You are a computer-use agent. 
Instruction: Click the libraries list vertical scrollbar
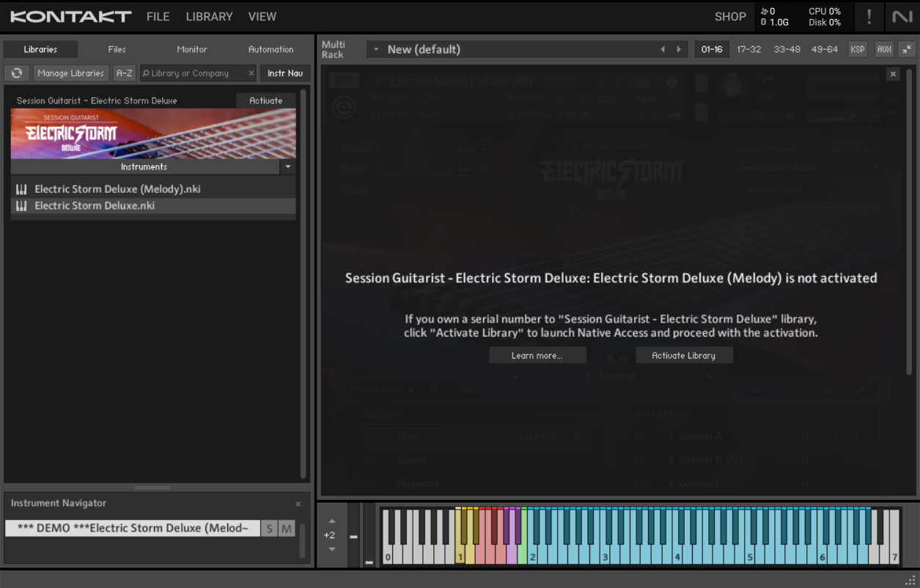[x=303, y=283]
